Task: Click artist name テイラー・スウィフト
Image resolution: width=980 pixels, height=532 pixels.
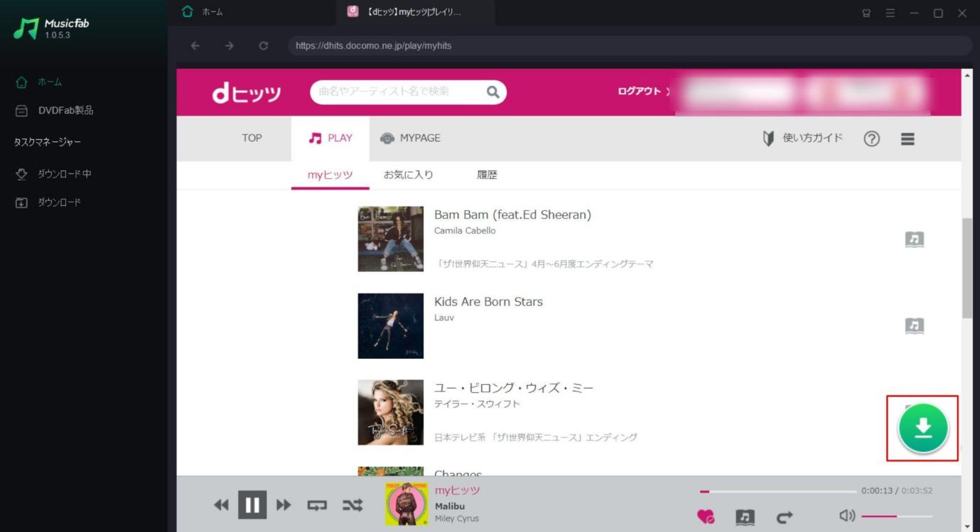Action: tap(477, 404)
